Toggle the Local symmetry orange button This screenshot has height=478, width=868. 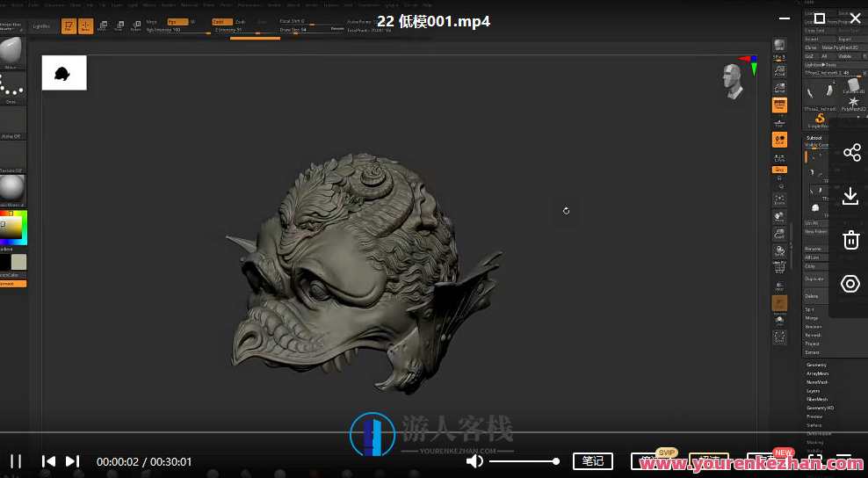(x=779, y=140)
